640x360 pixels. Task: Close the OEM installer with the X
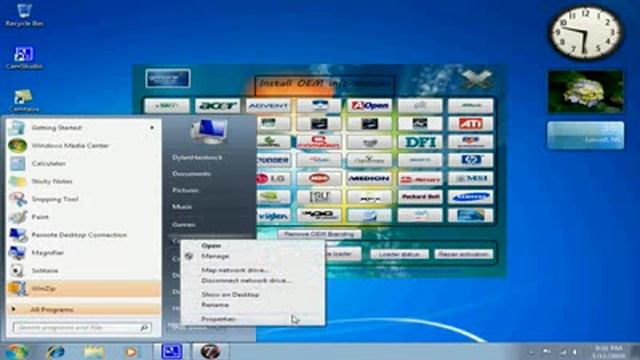click(x=476, y=79)
